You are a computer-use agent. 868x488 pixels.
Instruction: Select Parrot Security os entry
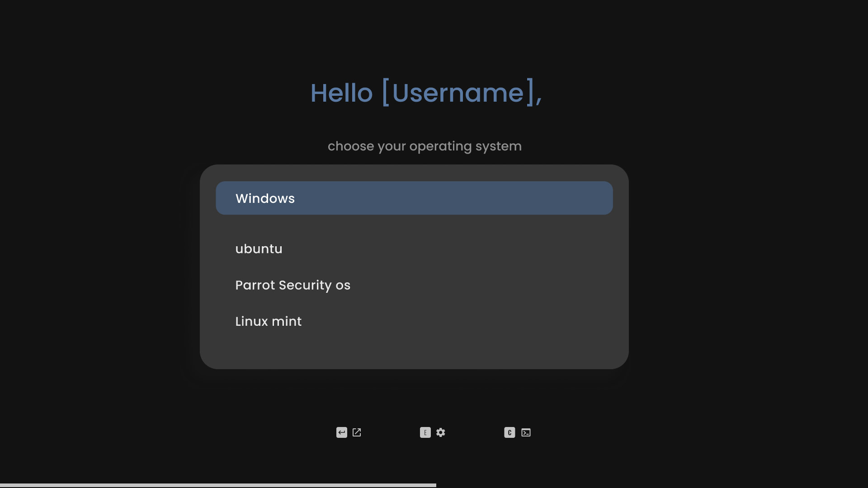pyautogui.click(x=292, y=285)
